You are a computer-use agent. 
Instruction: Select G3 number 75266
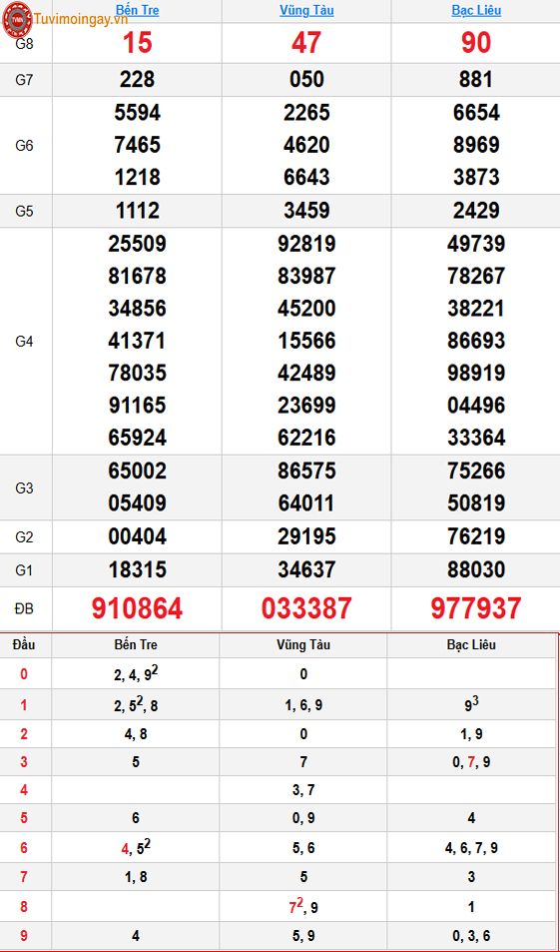click(x=476, y=471)
